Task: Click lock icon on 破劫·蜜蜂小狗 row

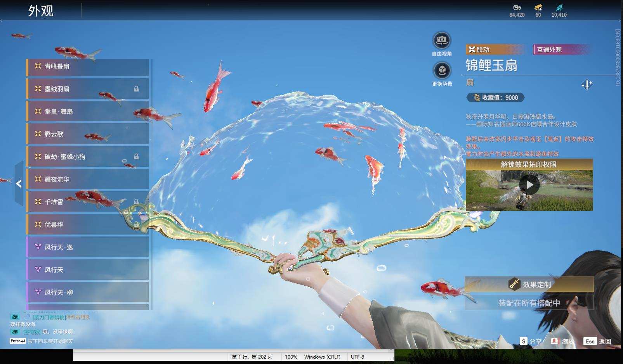Action: tap(136, 157)
